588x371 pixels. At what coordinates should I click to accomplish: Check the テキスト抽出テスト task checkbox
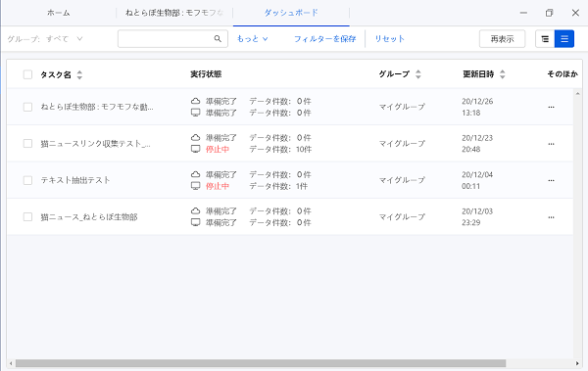[27, 180]
